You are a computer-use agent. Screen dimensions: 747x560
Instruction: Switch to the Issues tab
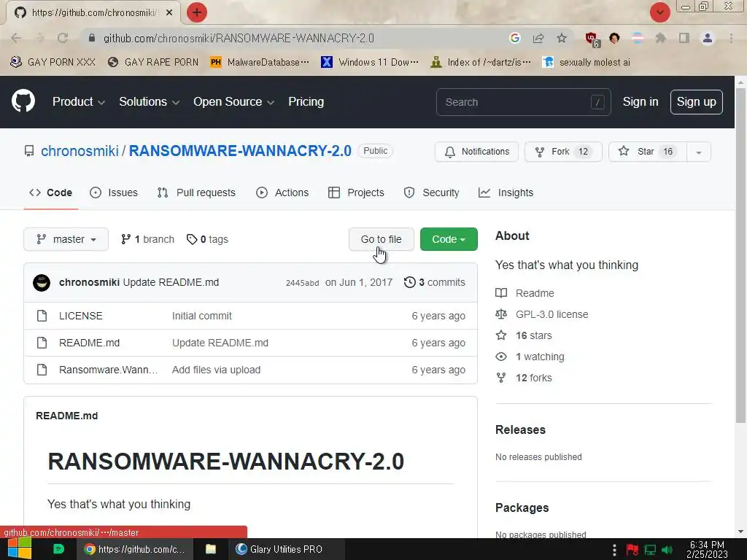pyautogui.click(x=114, y=192)
